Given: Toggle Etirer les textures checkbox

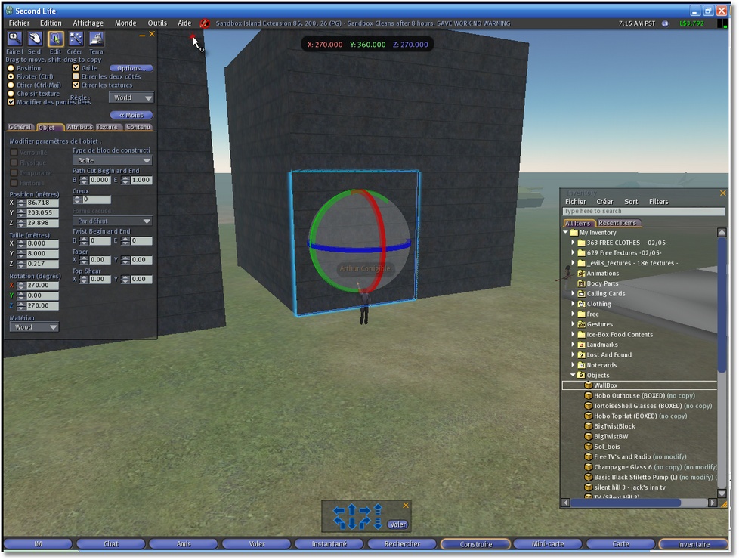Looking at the screenshot, I should (x=76, y=85).
